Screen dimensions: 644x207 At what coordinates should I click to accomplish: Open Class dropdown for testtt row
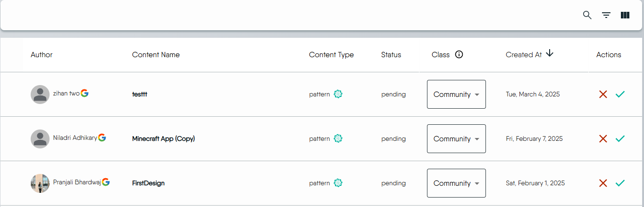(456, 95)
